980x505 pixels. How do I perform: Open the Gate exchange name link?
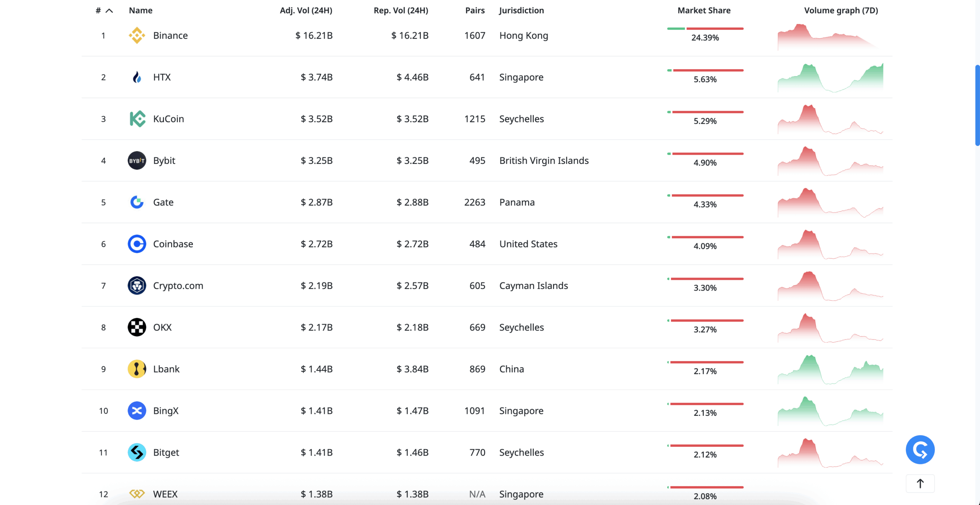pyautogui.click(x=163, y=203)
